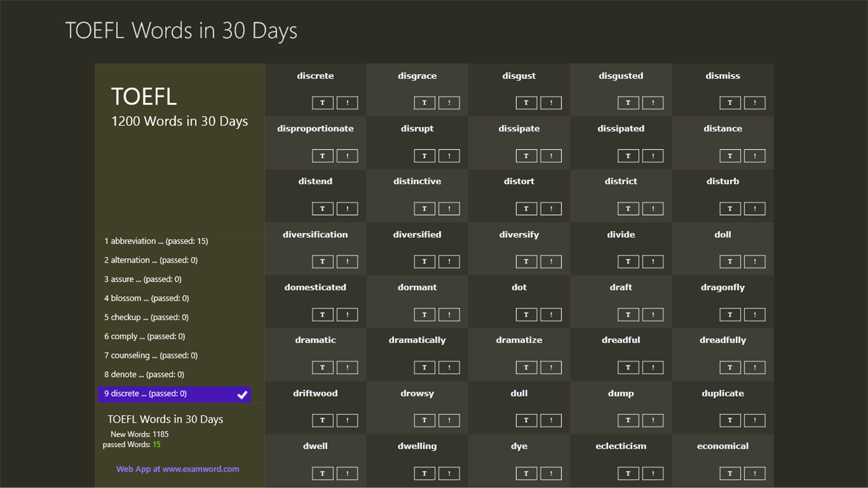Click the T icon under discrete
The width and height of the screenshot is (868, 488).
click(x=323, y=102)
